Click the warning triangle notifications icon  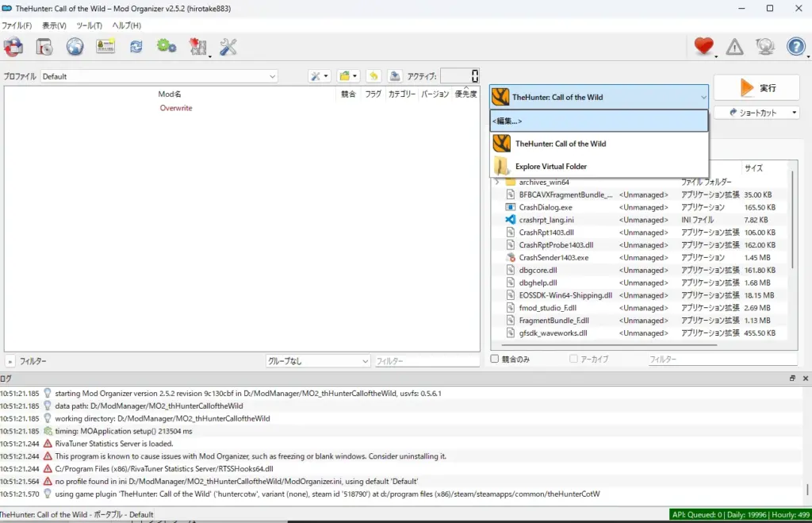pyautogui.click(x=735, y=48)
